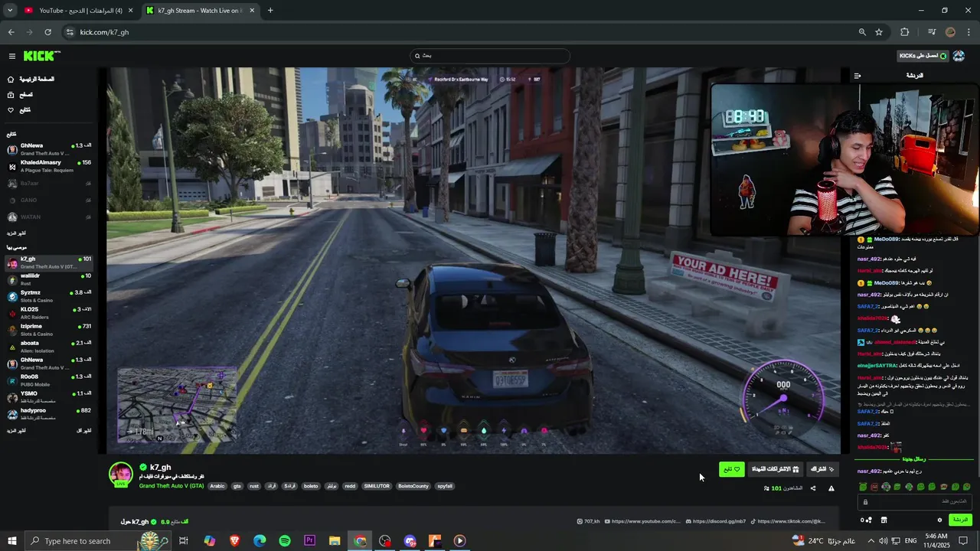Go back in browser history
Screen dimensions: 980x551
tap(11, 32)
